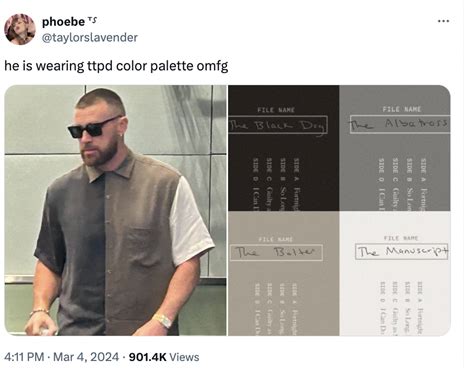Open the 901.4K Views count
Viewport: 474px width, 371px height.
(164, 357)
